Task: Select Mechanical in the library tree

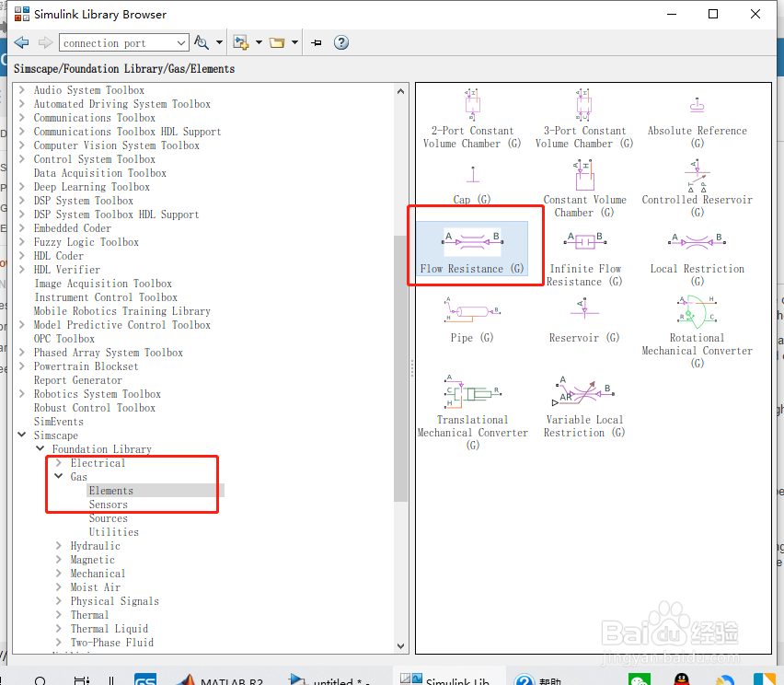Action: click(x=98, y=574)
